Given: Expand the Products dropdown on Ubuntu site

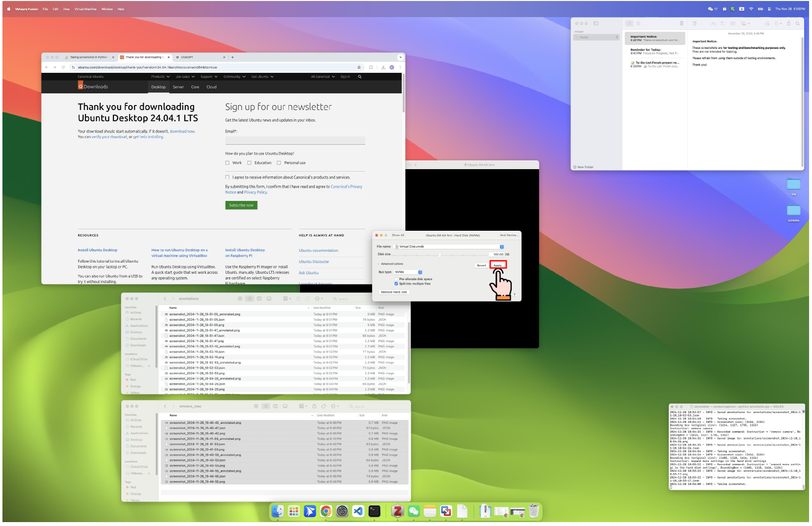Looking at the screenshot, I should coord(160,77).
